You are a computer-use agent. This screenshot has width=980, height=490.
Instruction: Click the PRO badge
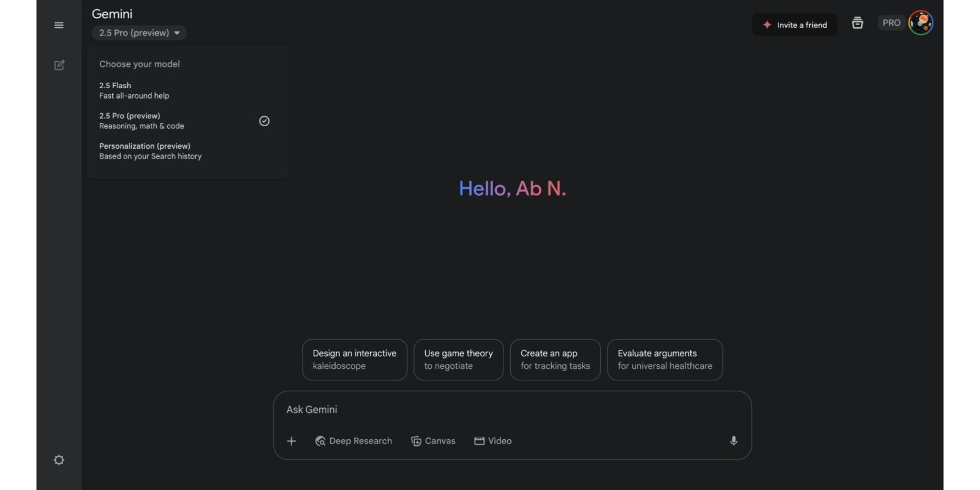point(891,23)
